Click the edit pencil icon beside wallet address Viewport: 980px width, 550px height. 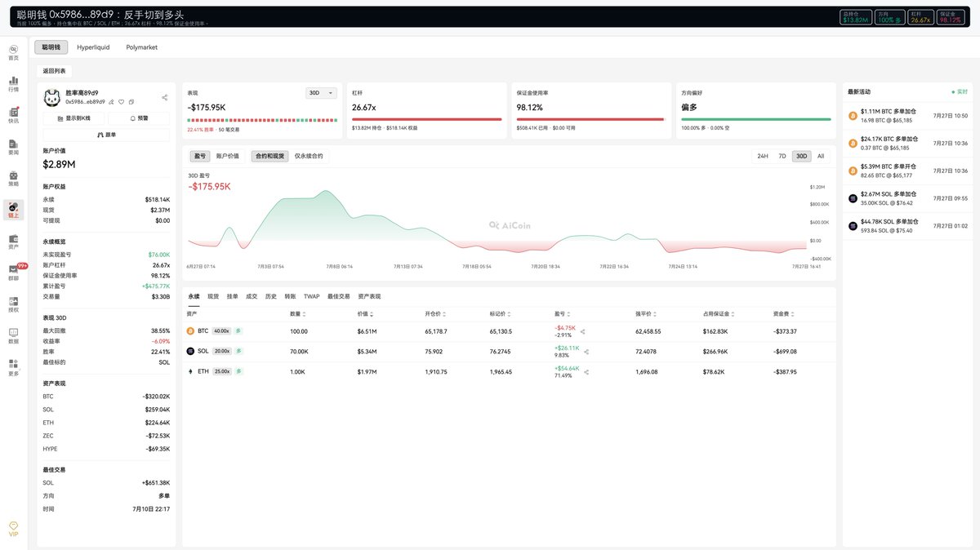pyautogui.click(x=112, y=102)
